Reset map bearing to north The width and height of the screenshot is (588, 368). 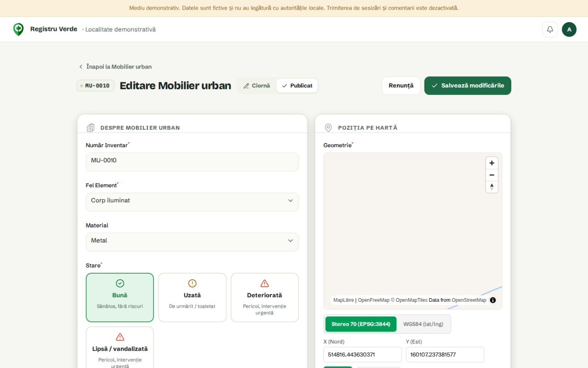click(492, 187)
